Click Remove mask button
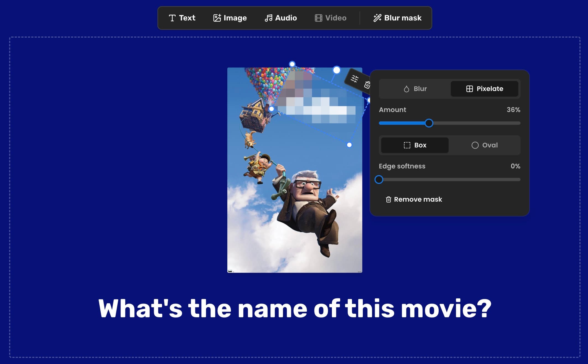Viewport: 588px width, 364px height. (414, 199)
